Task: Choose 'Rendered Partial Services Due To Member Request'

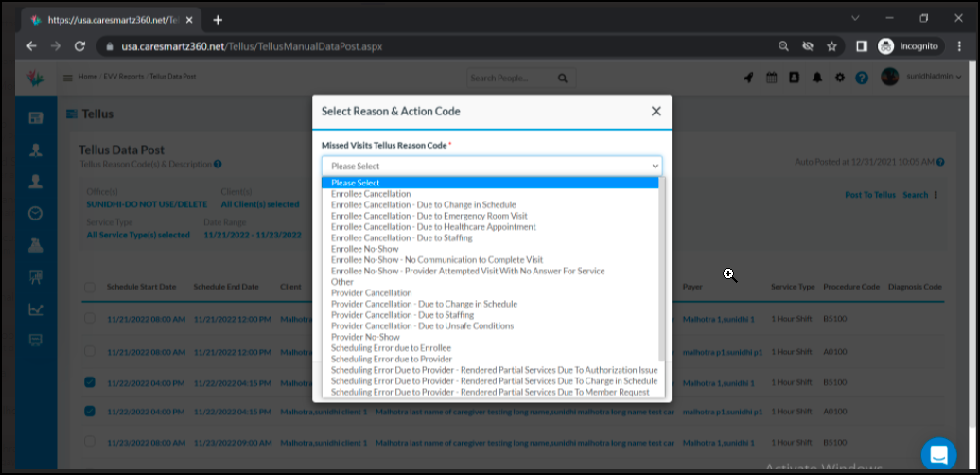Action: 490,392
